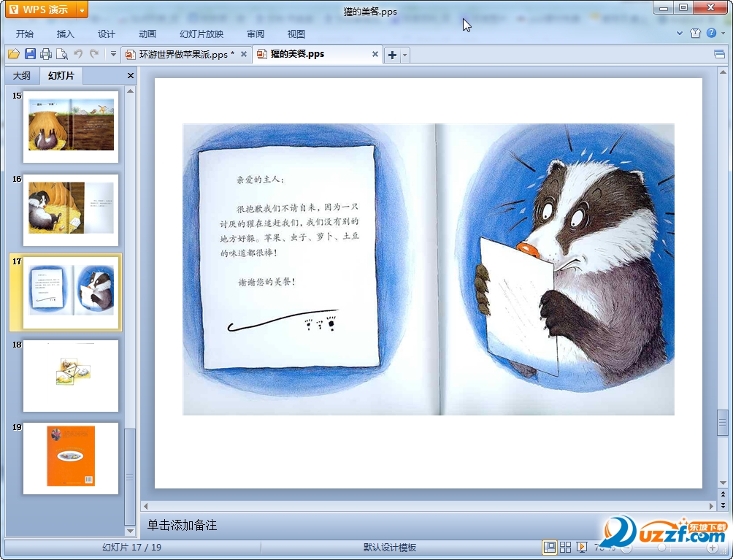
Task: Click the Open file folder icon
Action: tap(14, 54)
